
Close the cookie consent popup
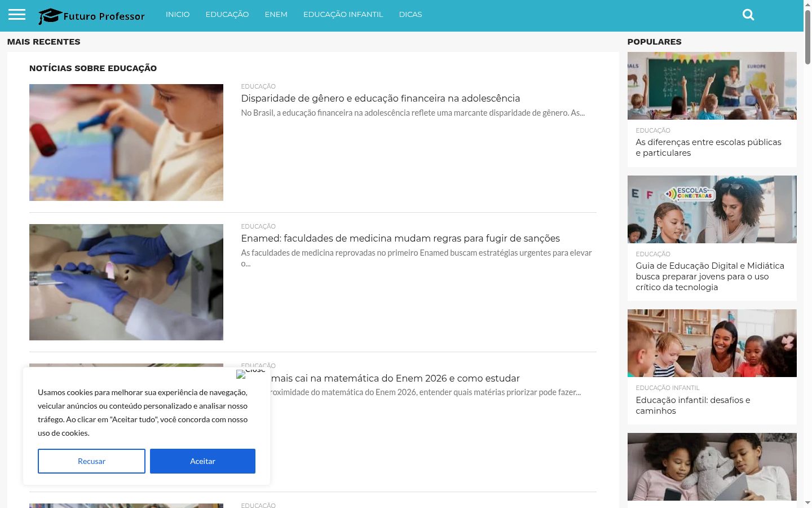[251, 373]
